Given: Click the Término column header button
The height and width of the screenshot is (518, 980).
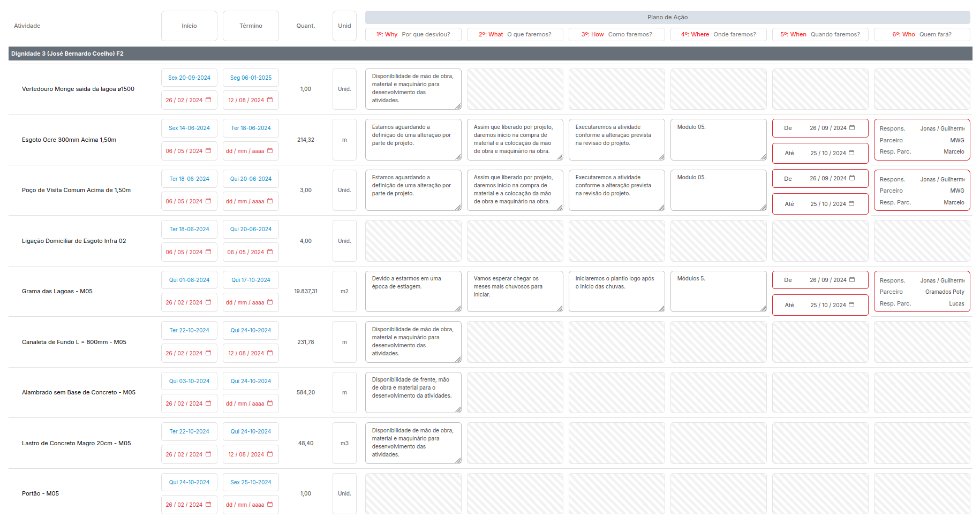Looking at the screenshot, I should 251,26.
